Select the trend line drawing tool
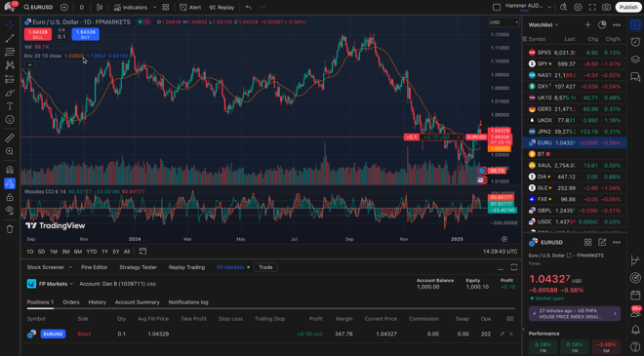 click(10, 39)
